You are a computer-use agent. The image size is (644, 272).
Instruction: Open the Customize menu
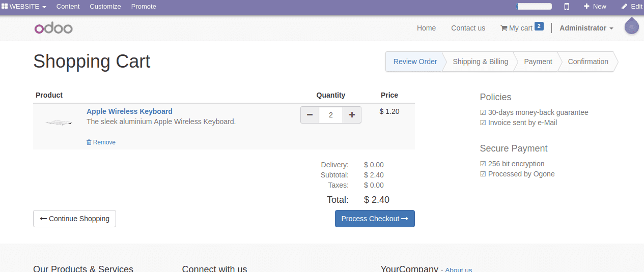tap(105, 7)
